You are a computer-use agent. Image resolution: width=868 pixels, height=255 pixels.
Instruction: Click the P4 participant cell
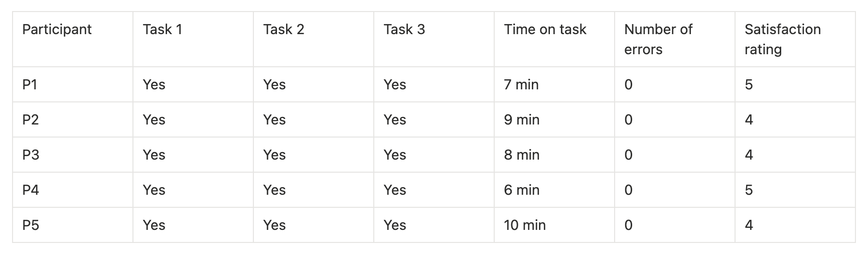31,190
